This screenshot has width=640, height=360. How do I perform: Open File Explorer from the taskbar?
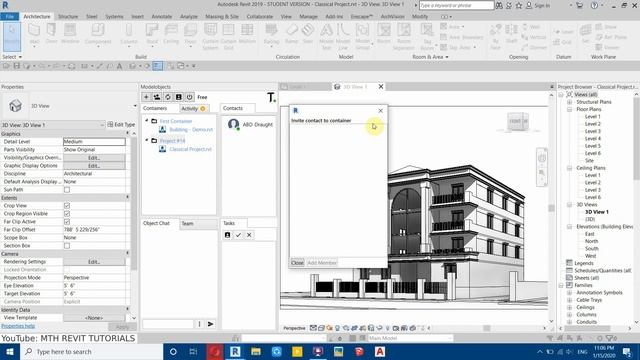(256, 351)
